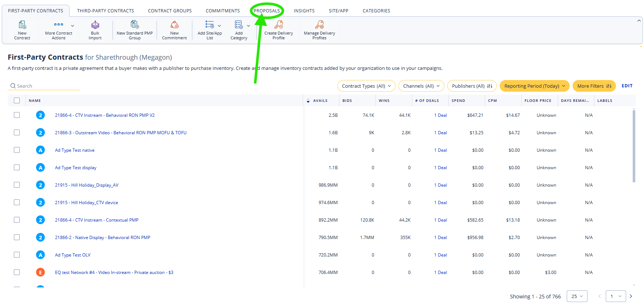Expand the More Filters button
644x306 pixels.
tap(594, 86)
